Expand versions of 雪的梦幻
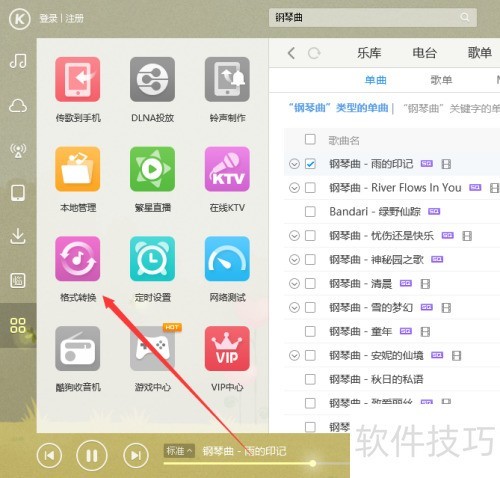 pyautogui.click(x=294, y=307)
